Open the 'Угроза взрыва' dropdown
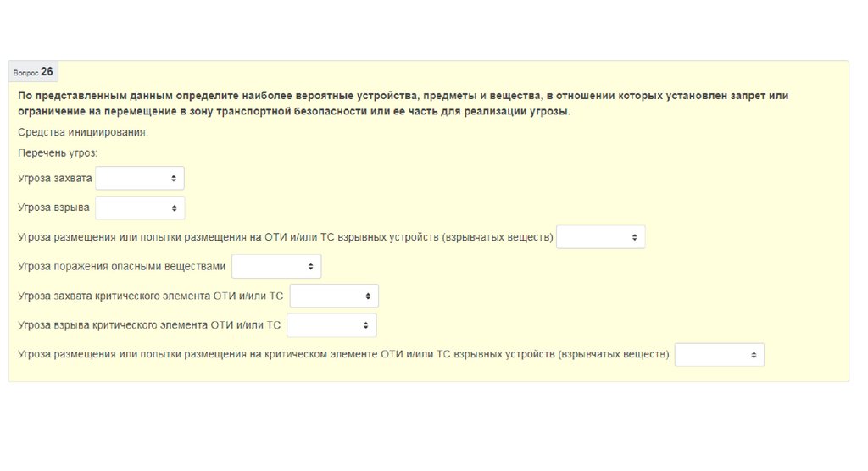This screenshot has width=868, height=471. click(139, 208)
